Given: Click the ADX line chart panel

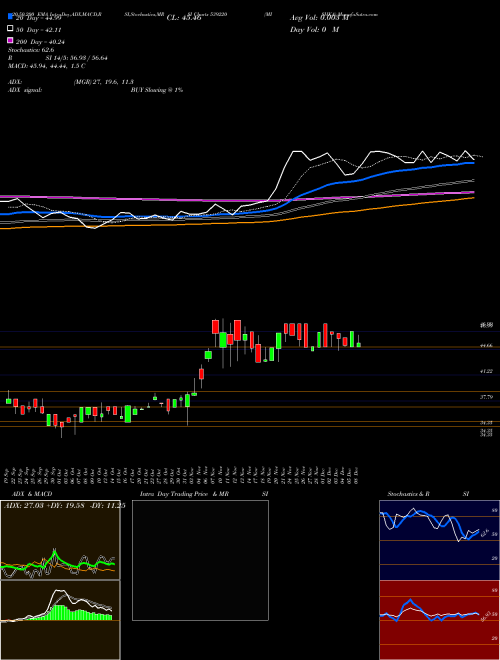Looking at the screenshot, I should 60,540.
